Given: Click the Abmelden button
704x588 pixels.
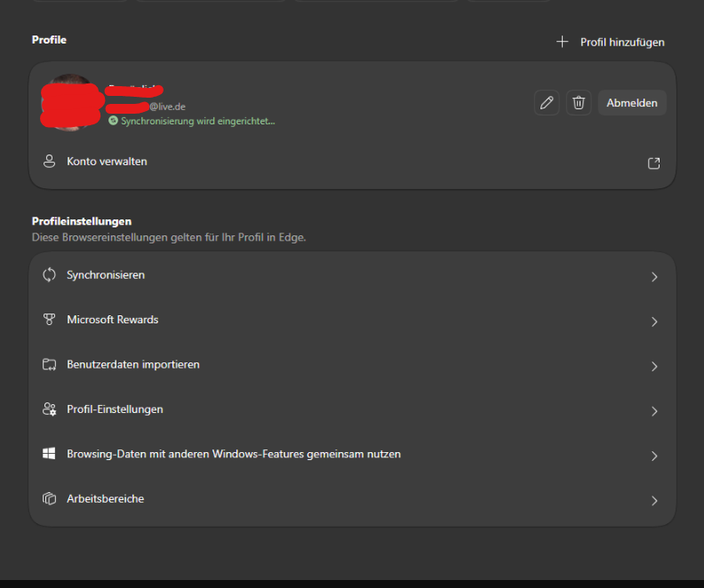Looking at the screenshot, I should [x=632, y=103].
